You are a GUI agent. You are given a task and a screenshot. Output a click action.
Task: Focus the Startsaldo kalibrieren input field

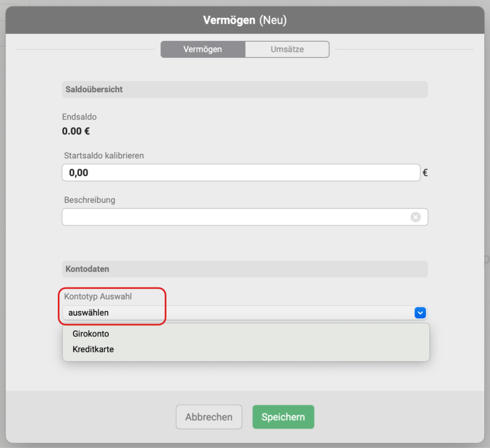coord(239,173)
